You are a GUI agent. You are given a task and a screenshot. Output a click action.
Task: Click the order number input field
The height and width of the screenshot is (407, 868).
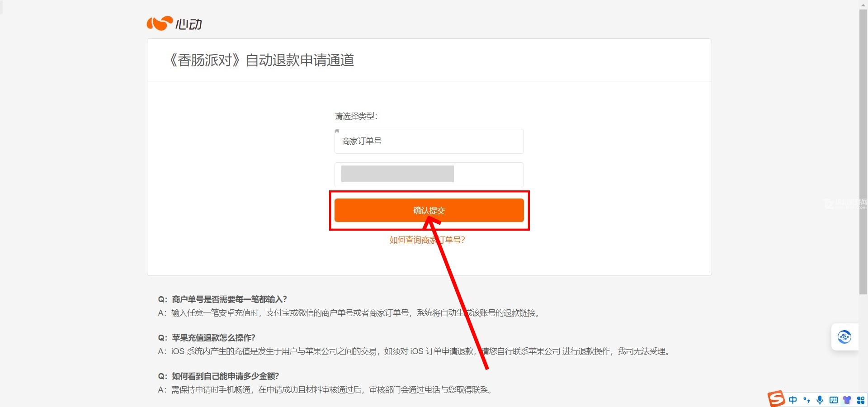429,175
